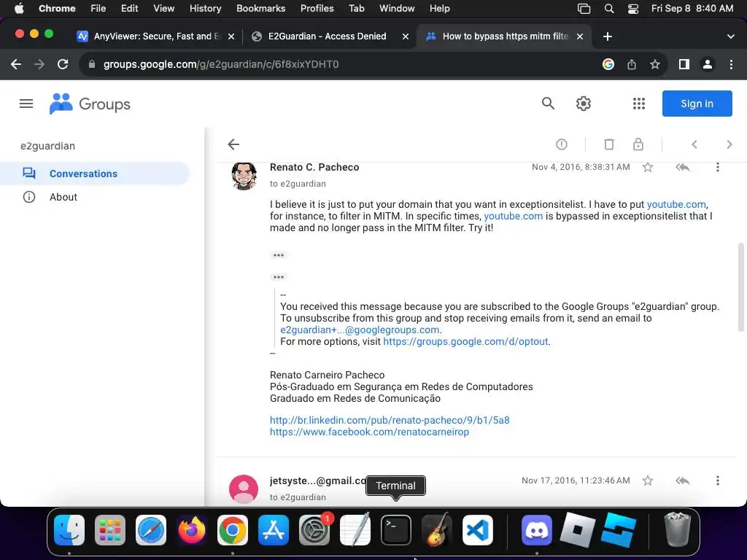Open Control Center in the menu bar
The image size is (747, 560).
coord(632,8)
